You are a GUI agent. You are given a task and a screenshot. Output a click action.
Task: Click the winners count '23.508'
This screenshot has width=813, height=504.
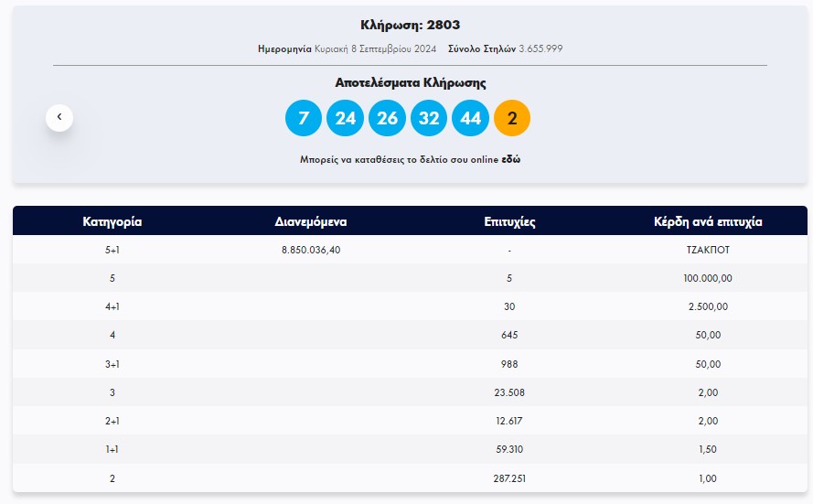coord(509,393)
